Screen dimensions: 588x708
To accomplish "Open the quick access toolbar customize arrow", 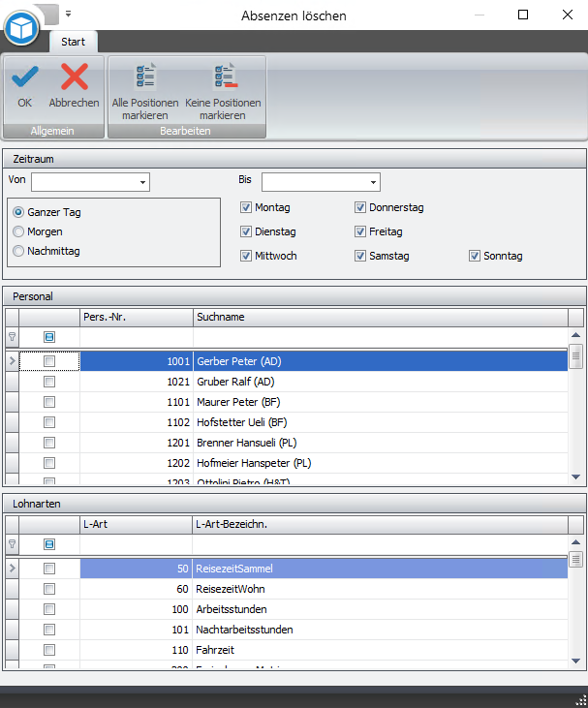I will pos(69,14).
